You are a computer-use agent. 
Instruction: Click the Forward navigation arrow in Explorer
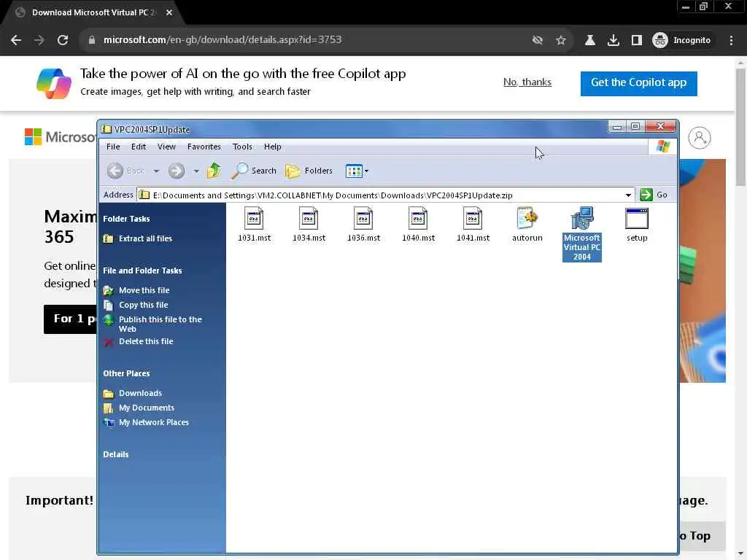click(x=177, y=171)
